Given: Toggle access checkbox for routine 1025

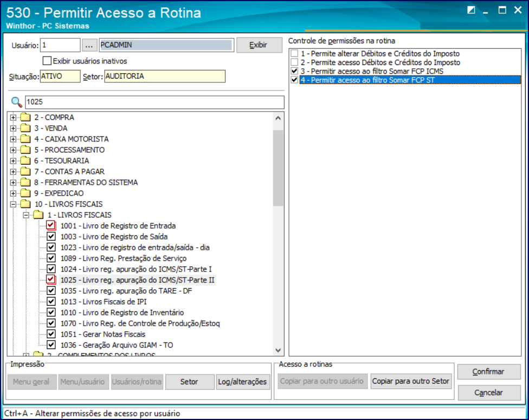Looking at the screenshot, I should click(x=51, y=280).
